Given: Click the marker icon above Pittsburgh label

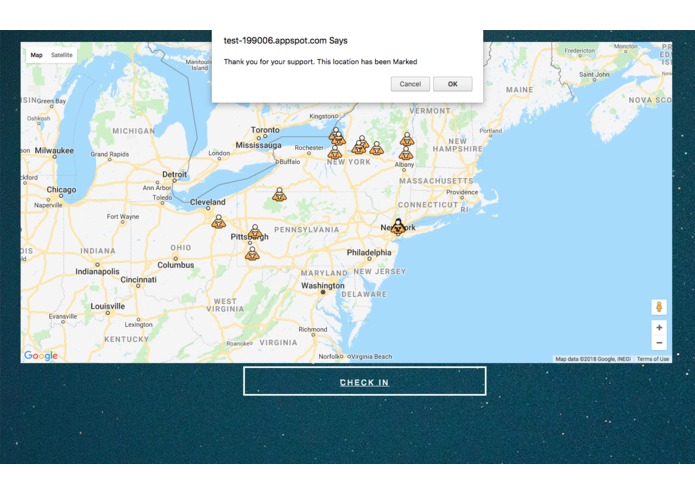Looking at the screenshot, I should 255,231.
